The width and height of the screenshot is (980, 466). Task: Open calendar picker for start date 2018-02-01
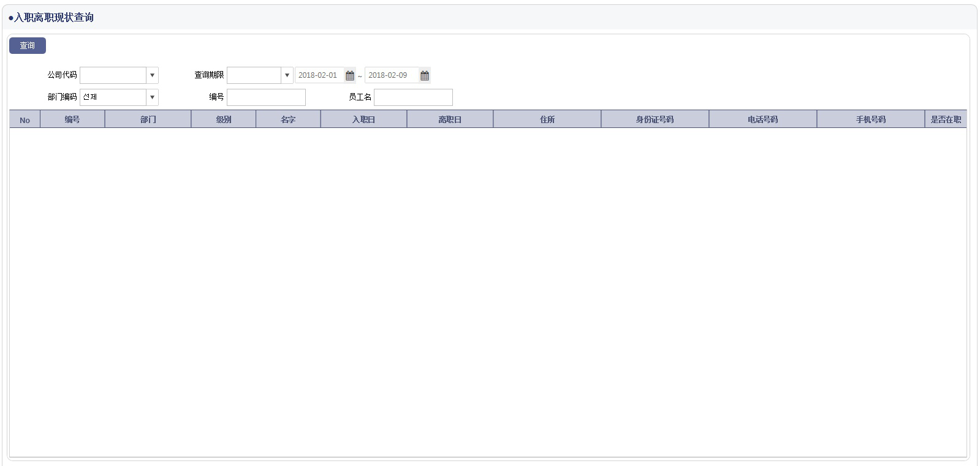pyautogui.click(x=350, y=75)
